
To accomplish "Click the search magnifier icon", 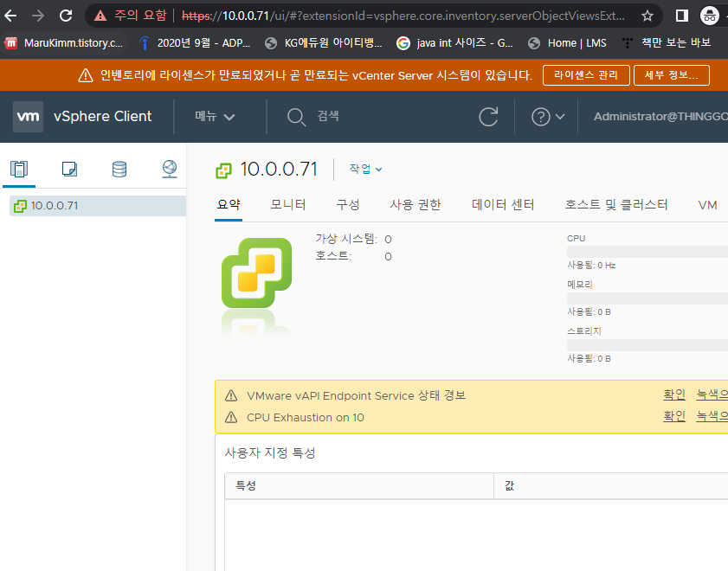I will (296, 117).
